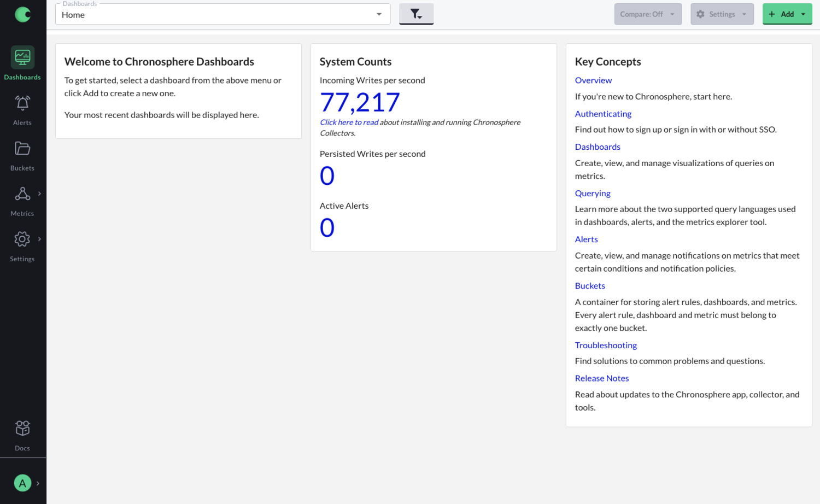Expand the sidebar Settings submenu chevron
This screenshot has width=820, height=504.
coord(39,239)
